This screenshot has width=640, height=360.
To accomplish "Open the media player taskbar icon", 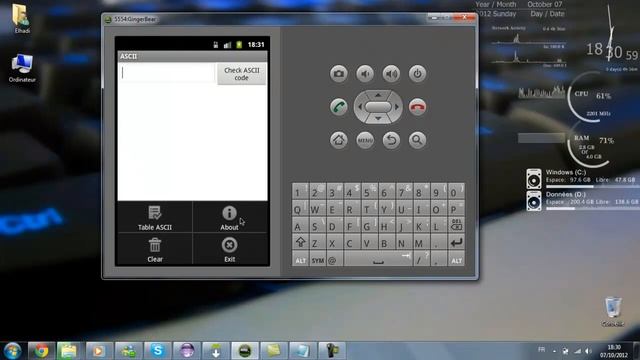I will click(x=99, y=351).
